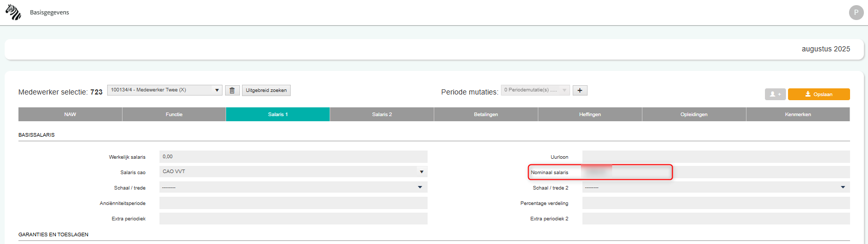868x244 pixels.
Task: Switch to the NAW tab
Action: pyautogui.click(x=70, y=115)
